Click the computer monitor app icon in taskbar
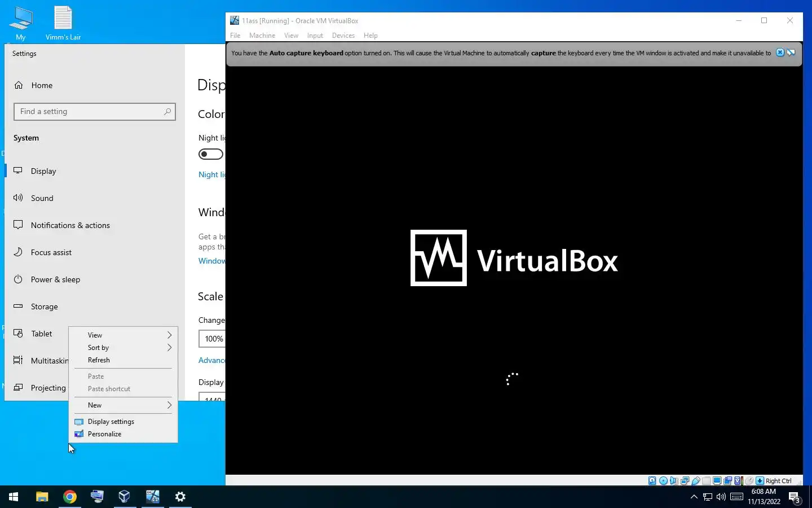 point(97,497)
